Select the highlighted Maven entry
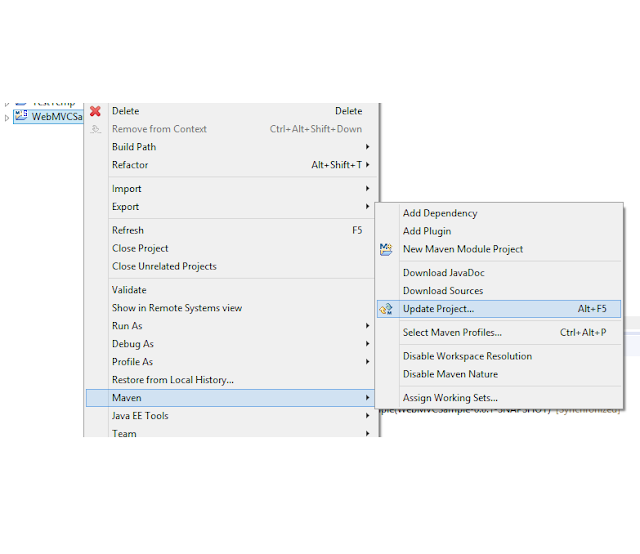The image size is (640, 554). pos(230,398)
